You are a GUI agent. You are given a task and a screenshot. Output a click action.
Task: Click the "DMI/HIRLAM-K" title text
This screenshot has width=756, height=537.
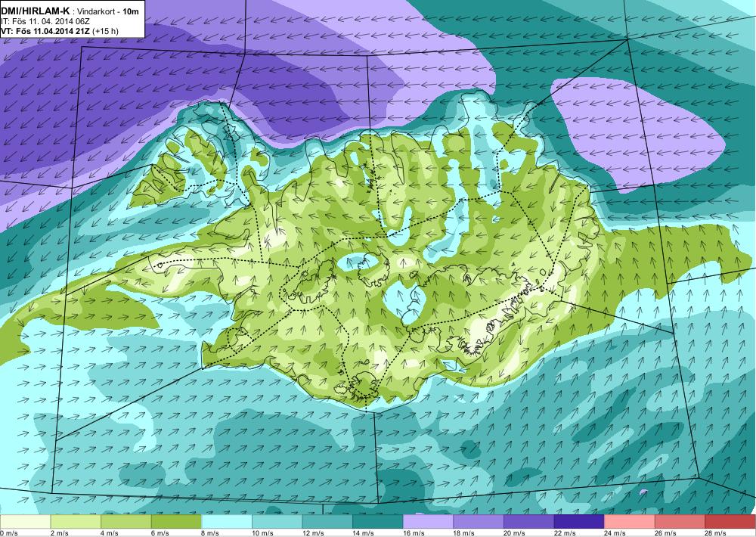pyautogui.click(x=35, y=11)
